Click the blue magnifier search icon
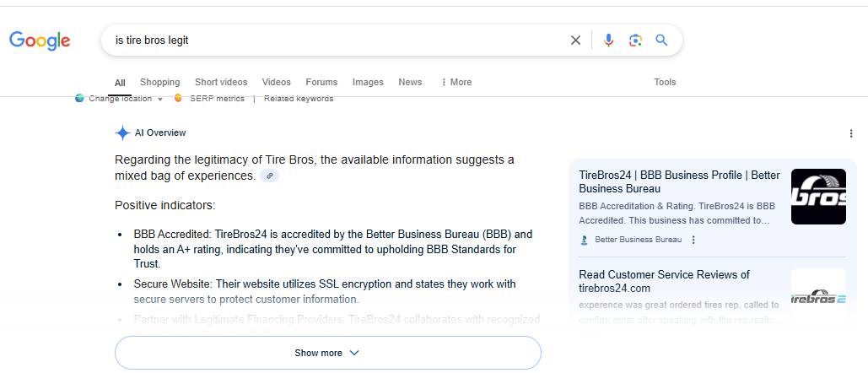 pos(661,40)
